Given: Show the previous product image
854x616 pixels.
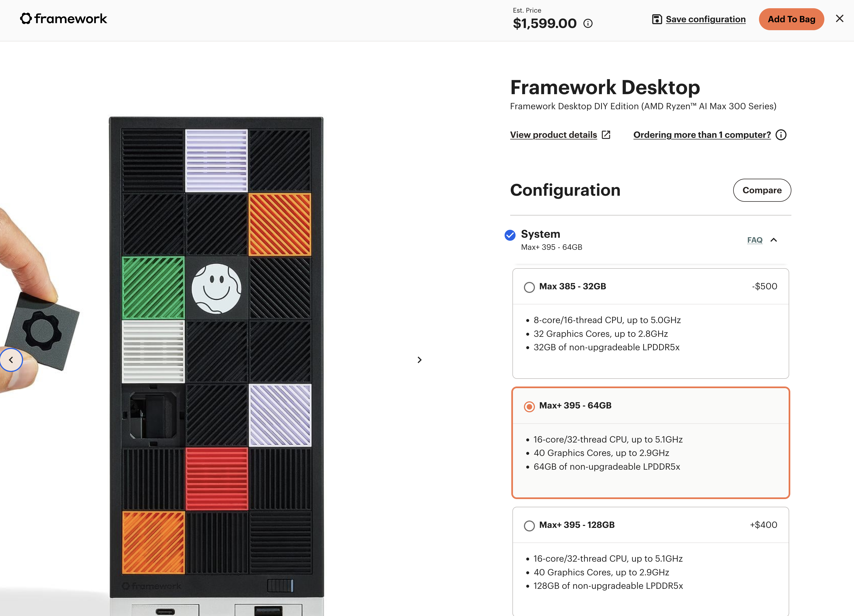Looking at the screenshot, I should click(x=11, y=360).
